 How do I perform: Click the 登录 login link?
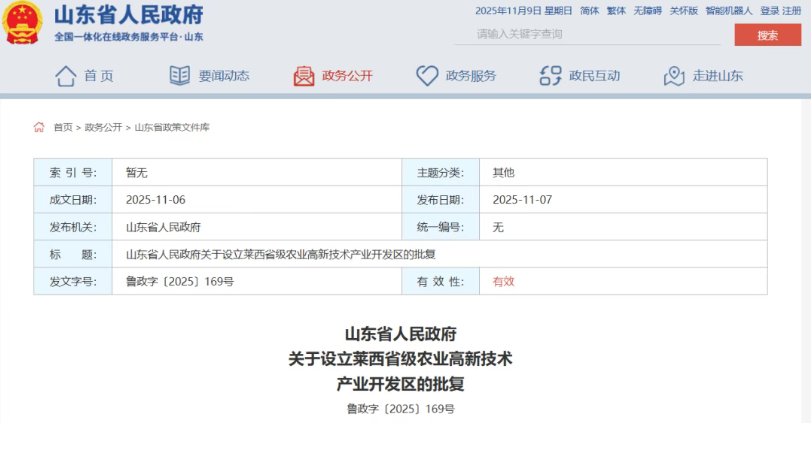(x=768, y=11)
